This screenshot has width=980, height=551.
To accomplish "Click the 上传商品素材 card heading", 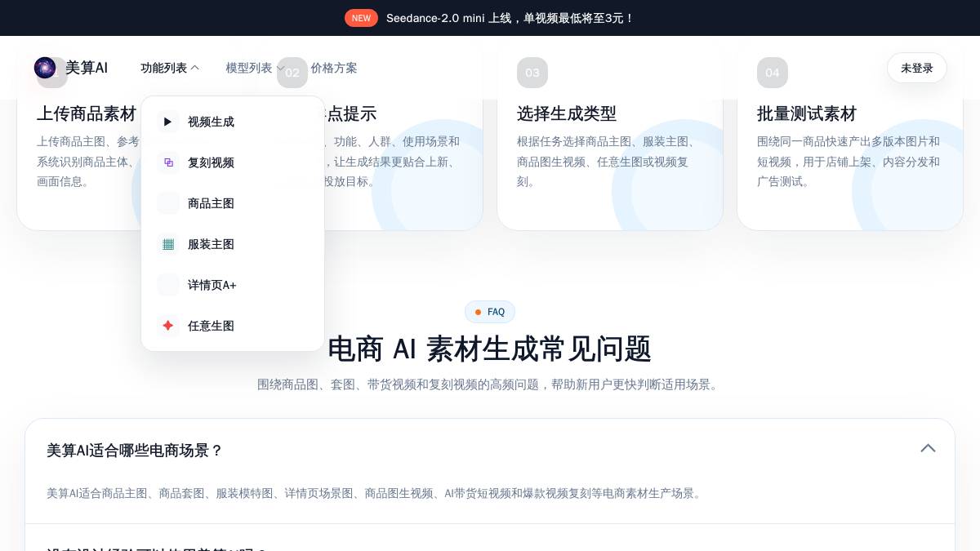I will [87, 113].
